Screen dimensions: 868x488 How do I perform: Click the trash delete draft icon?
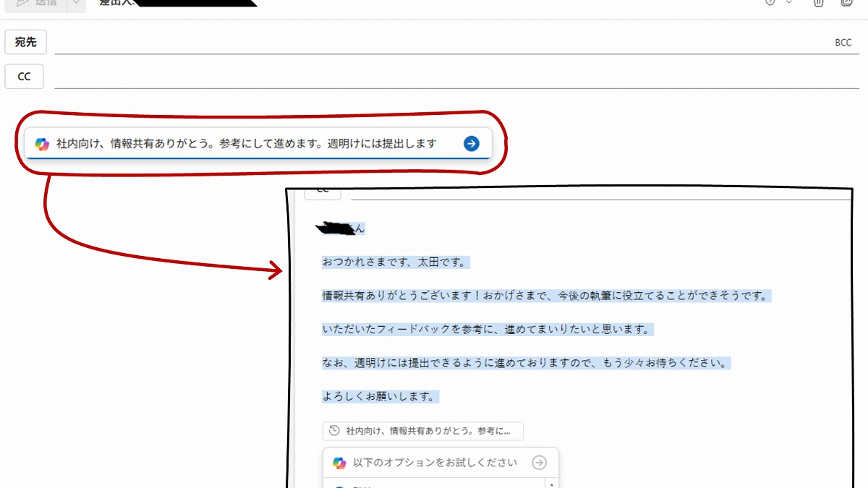point(818,3)
